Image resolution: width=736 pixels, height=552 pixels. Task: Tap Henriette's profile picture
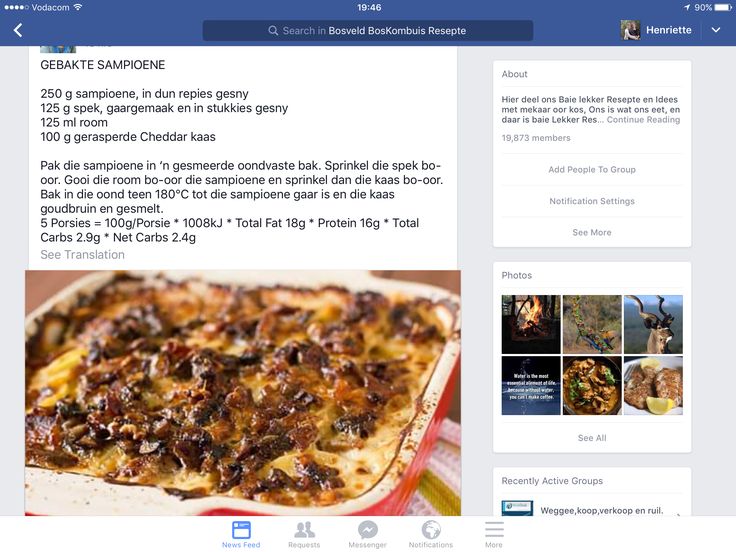pos(630,30)
